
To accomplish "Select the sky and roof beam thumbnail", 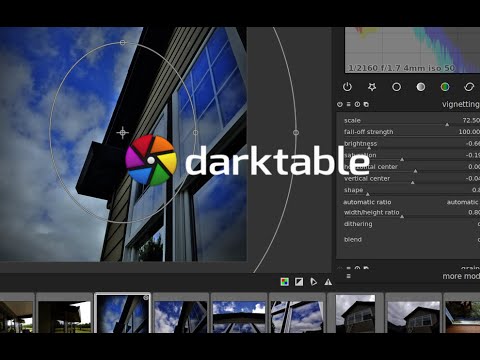I will pos(239,314).
